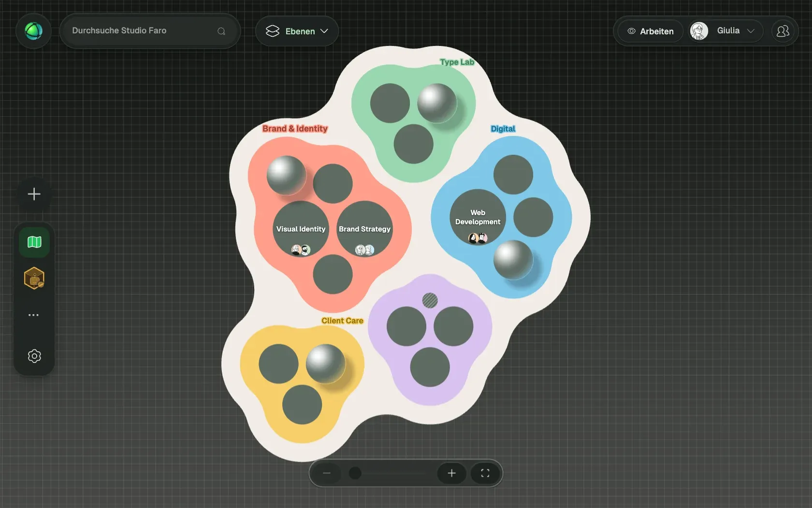The width and height of the screenshot is (812, 508).
Task: Toggle the Arbeiten view mode
Action: click(x=651, y=31)
